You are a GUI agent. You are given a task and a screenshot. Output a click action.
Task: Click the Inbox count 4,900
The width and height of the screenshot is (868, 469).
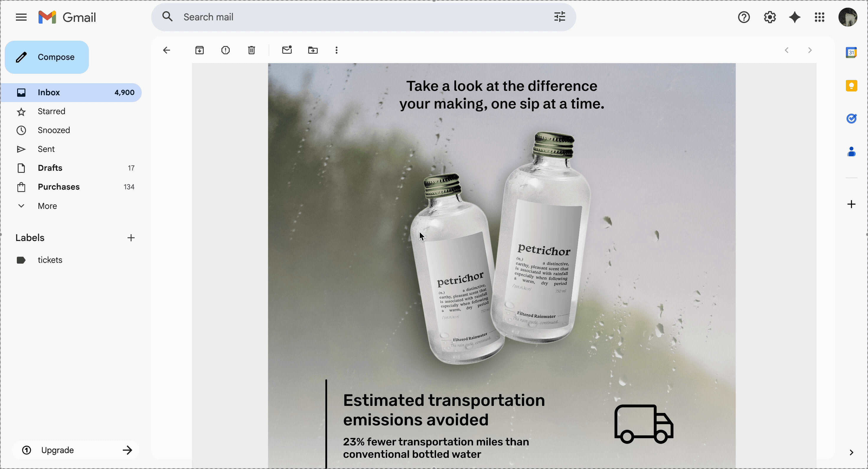124,93
